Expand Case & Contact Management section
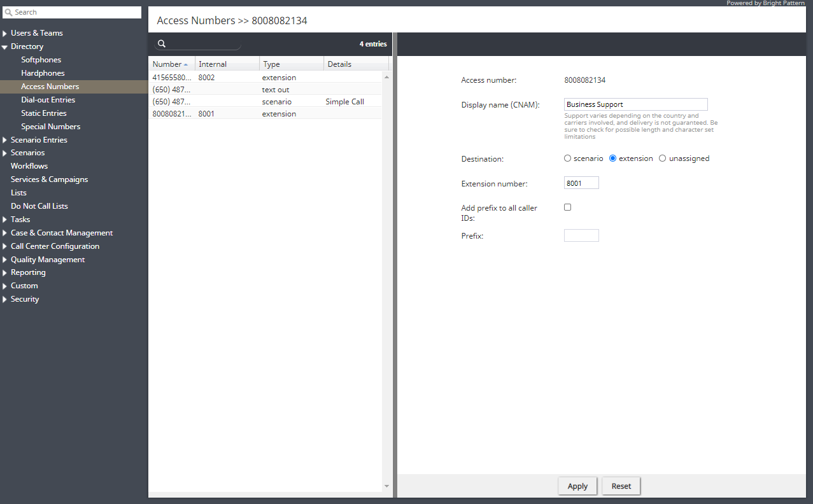Screen dimensions: 813x504 click(5, 233)
